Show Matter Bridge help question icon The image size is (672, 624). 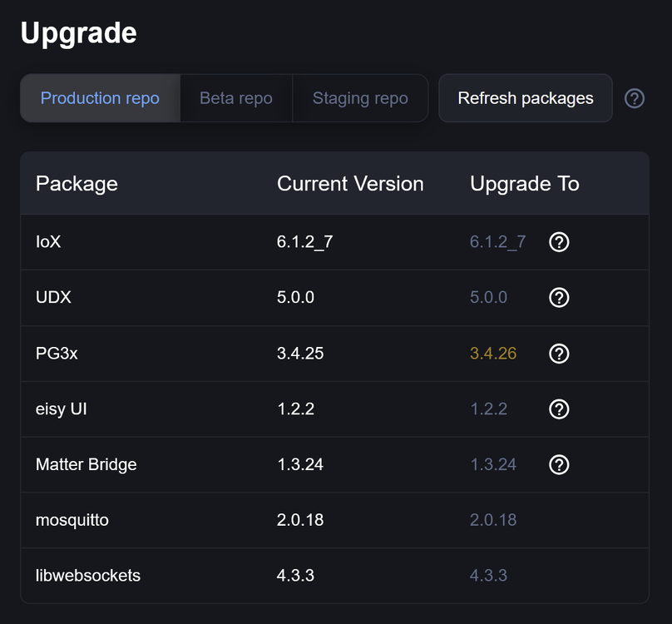(559, 464)
